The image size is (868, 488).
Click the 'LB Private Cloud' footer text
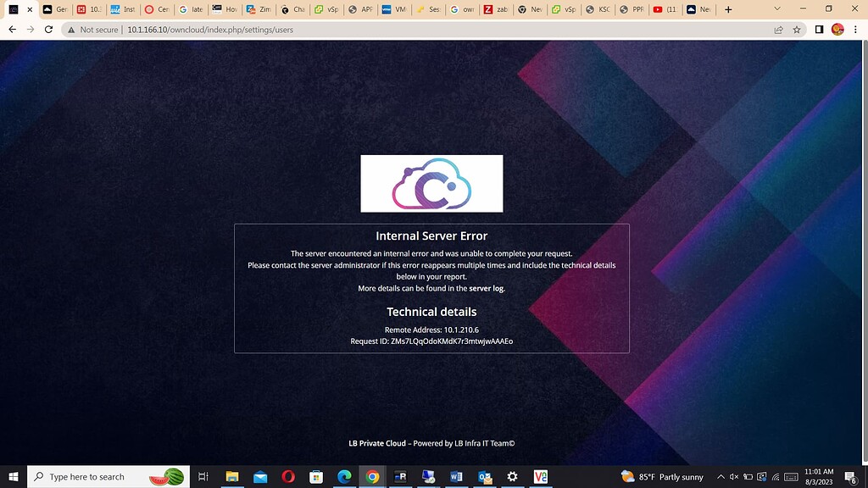point(377,443)
